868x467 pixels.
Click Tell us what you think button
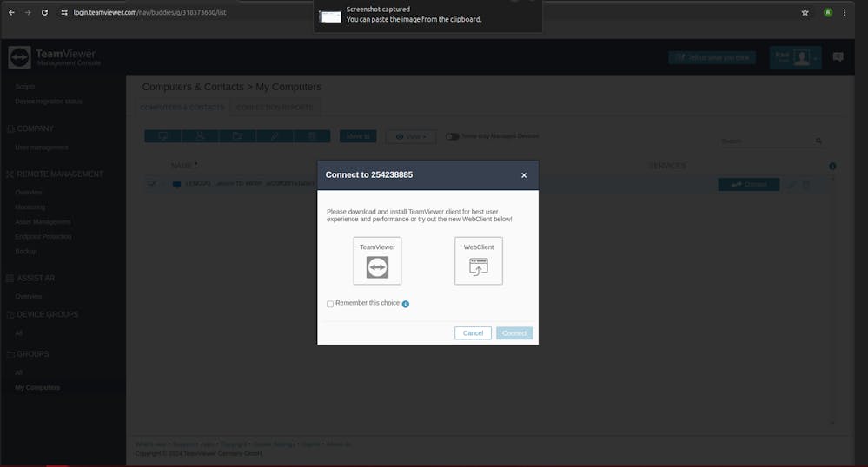(712, 57)
